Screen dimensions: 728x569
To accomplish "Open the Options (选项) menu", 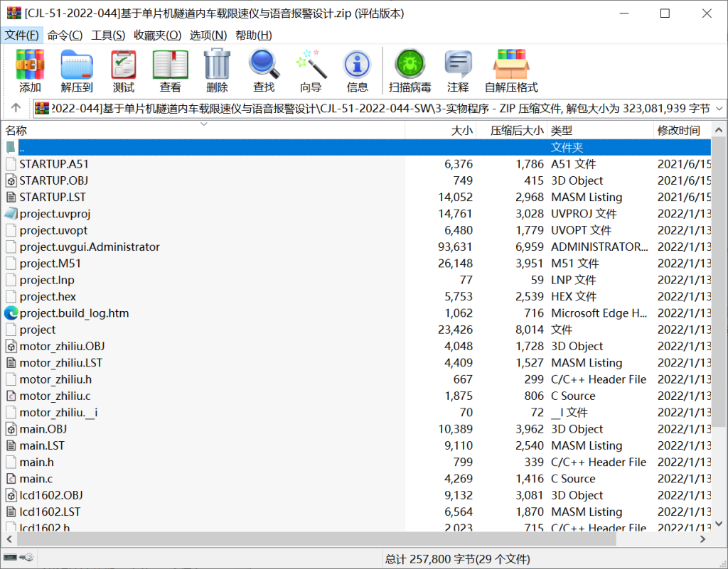I will tap(208, 35).
